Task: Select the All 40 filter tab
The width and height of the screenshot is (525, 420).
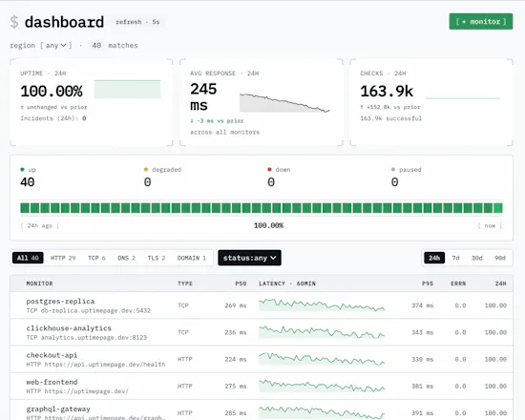Action: click(x=28, y=258)
